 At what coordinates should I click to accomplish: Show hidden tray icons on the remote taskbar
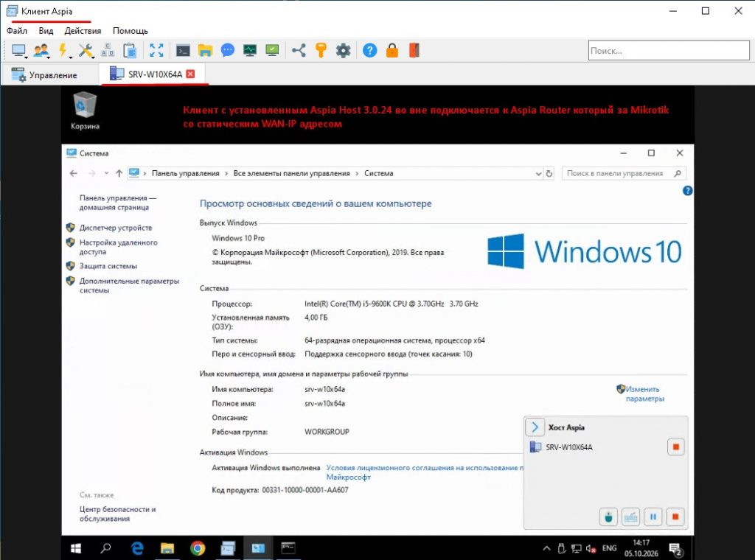(x=546, y=548)
